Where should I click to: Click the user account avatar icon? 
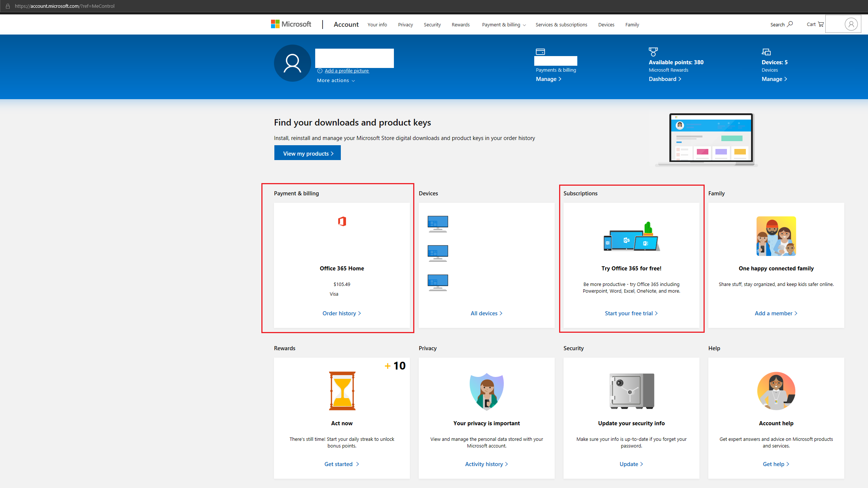point(851,25)
